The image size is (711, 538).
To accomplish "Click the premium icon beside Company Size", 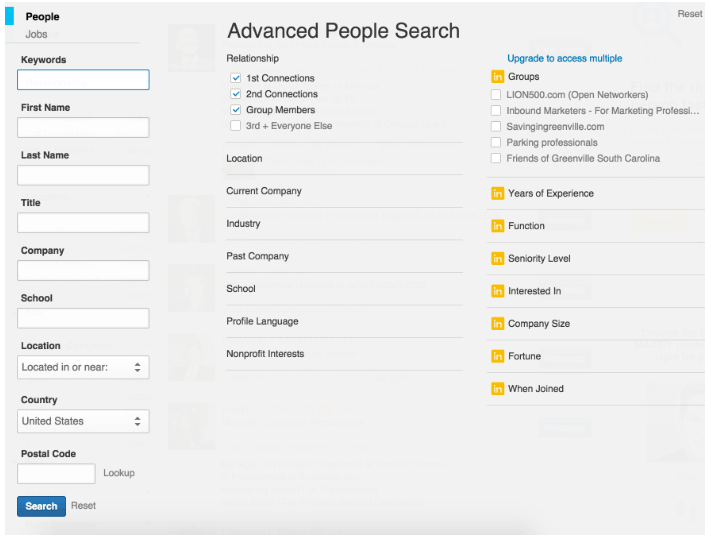I will (x=497, y=324).
